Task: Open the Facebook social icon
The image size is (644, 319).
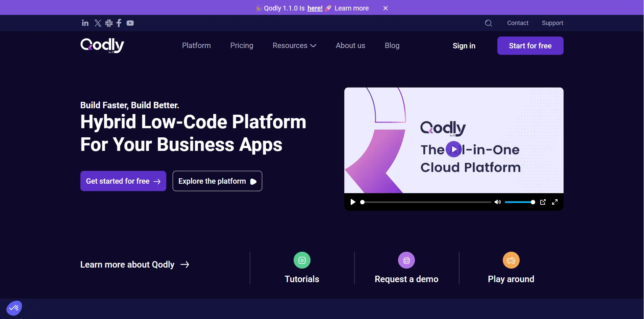Action: [x=119, y=23]
